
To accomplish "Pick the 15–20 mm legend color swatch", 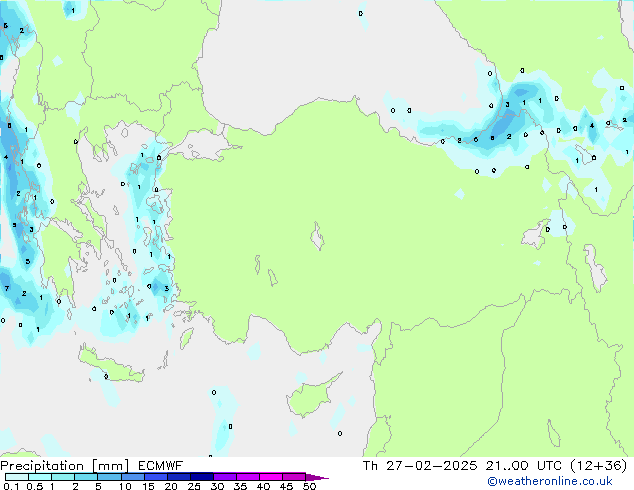I will click(x=156, y=477).
